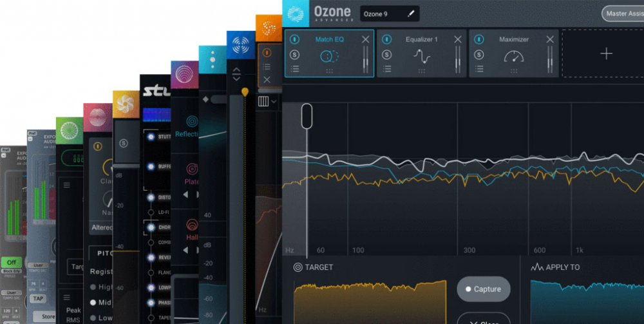Viewport: 644px width, 324px height.
Task: Click previous arrow under Plate
Action: tap(185, 195)
